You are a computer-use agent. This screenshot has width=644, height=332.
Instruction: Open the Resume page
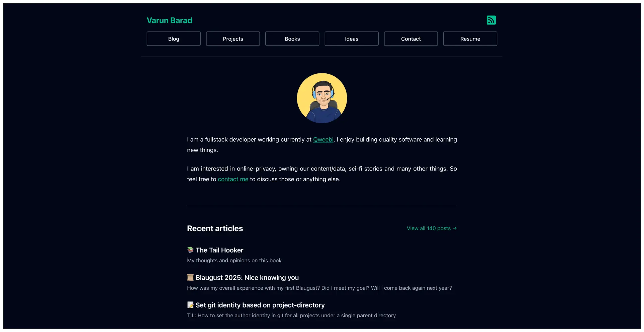[470, 39]
